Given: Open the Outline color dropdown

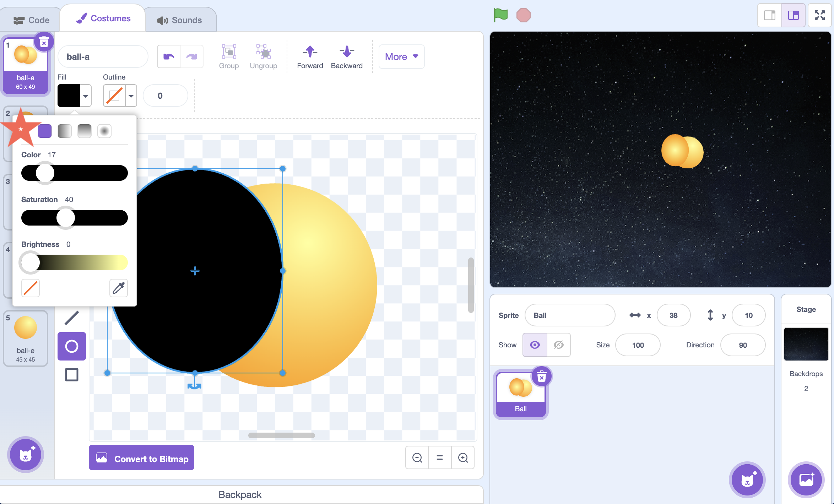Looking at the screenshot, I should tap(130, 96).
